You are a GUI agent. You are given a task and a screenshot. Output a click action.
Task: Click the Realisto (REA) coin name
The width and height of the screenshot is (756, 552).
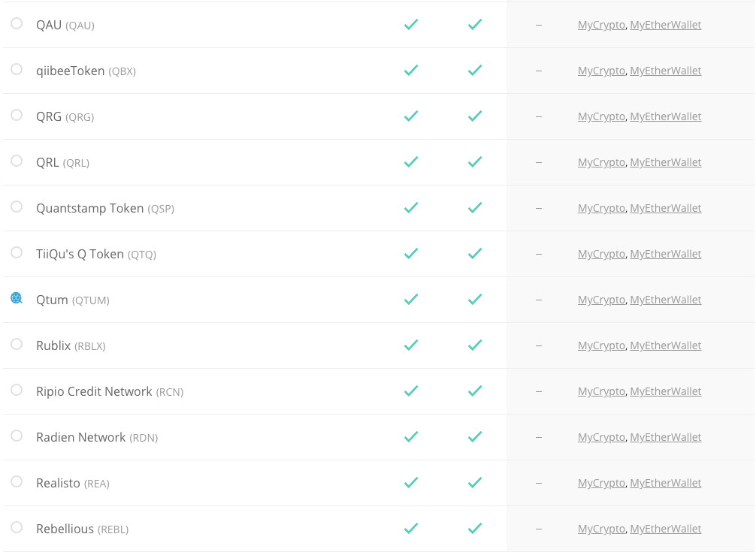pos(73,483)
